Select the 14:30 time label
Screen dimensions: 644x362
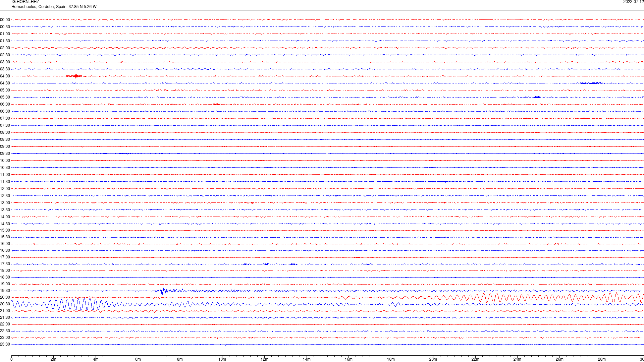(5, 224)
